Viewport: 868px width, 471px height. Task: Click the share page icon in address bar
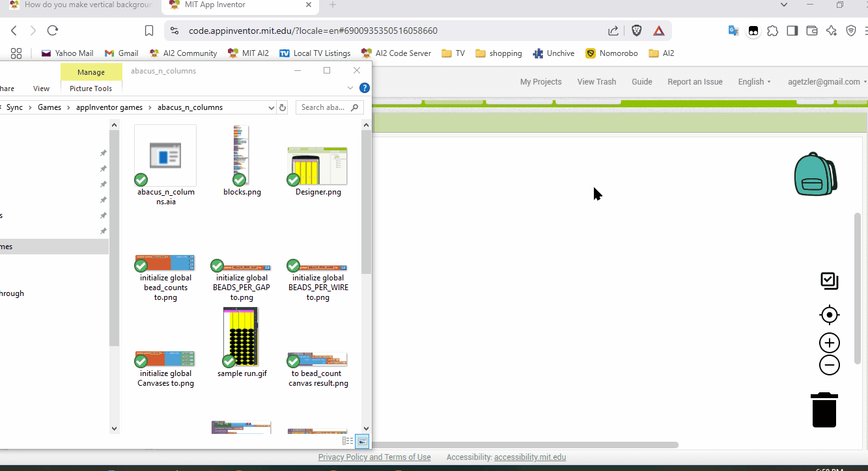pyautogui.click(x=613, y=31)
